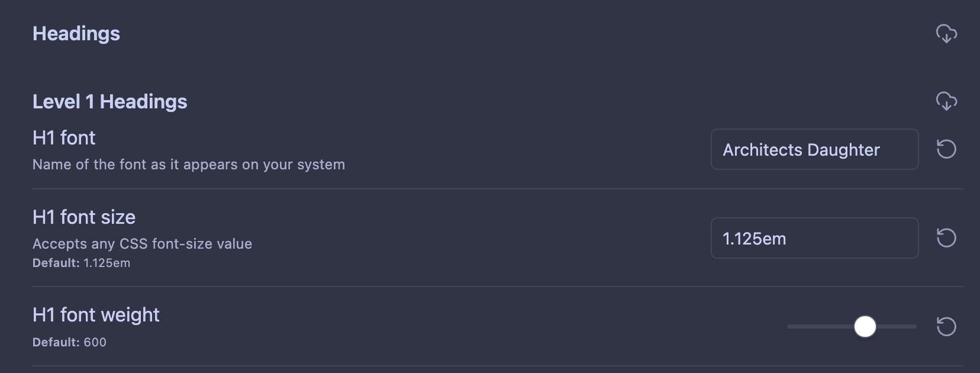Reset H1 font size to default
The height and width of the screenshot is (373, 980).
coord(946,238)
